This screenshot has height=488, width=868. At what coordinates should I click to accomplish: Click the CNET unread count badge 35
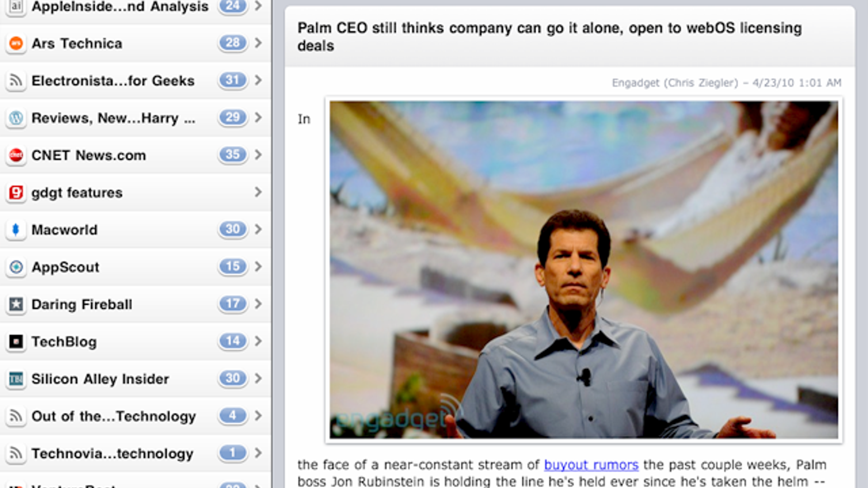233,155
